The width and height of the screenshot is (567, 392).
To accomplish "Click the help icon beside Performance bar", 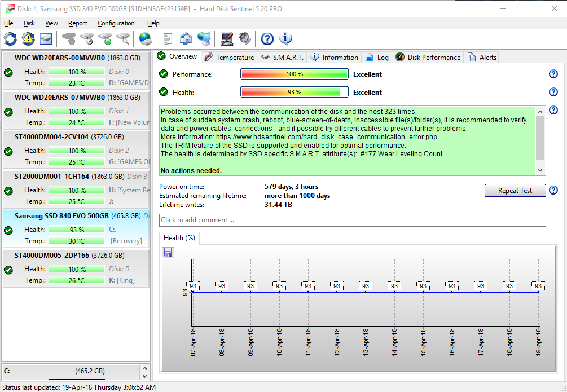I will [553, 74].
